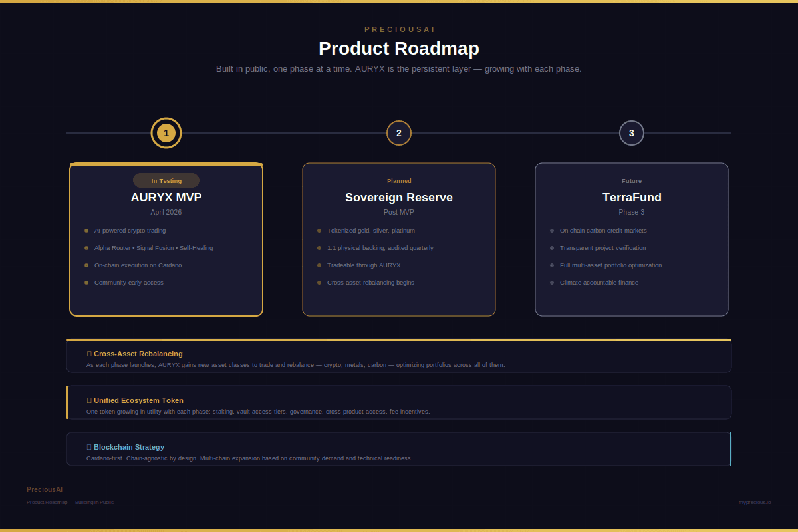Image resolution: width=798 pixels, height=532 pixels.
Task: Click the PreciousAI logo in the footer
Action: tap(45, 489)
